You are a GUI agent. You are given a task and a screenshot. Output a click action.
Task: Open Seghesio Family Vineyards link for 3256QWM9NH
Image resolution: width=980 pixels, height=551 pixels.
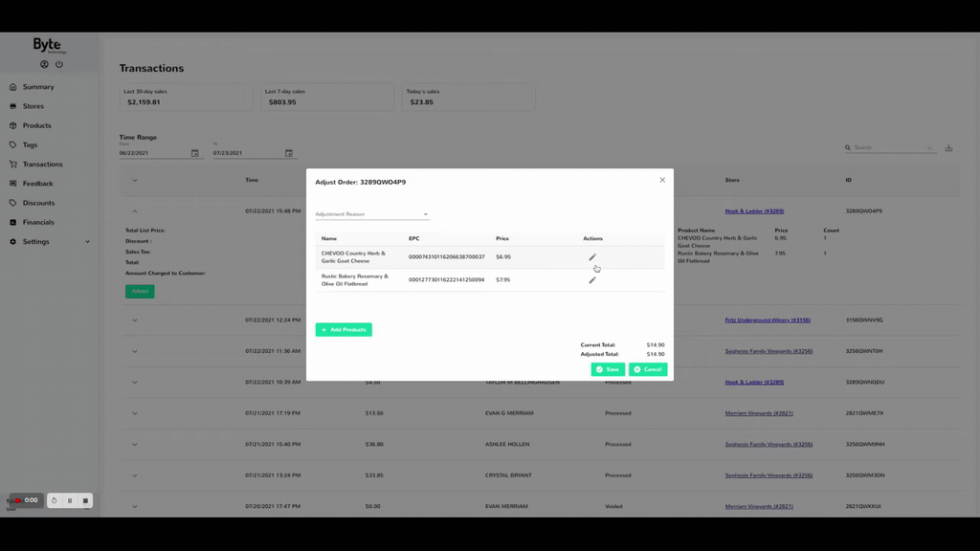coord(768,444)
